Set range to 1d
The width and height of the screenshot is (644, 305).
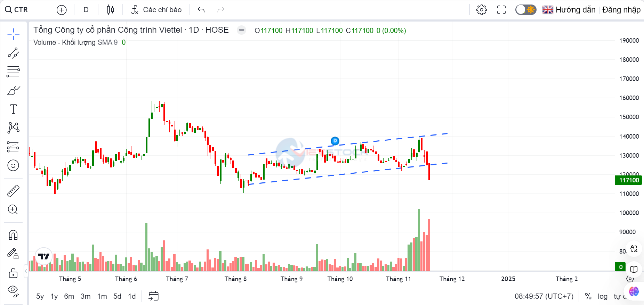(132, 296)
